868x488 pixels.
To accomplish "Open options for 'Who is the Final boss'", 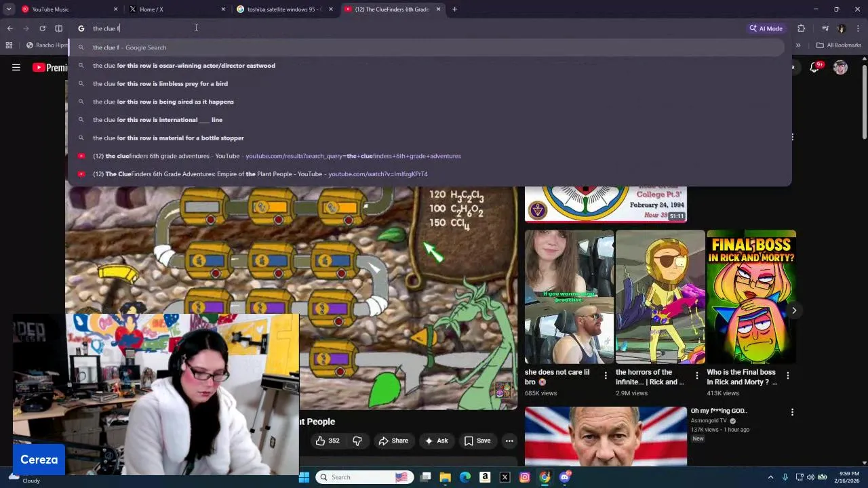I will pyautogui.click(x=788, y=375).
